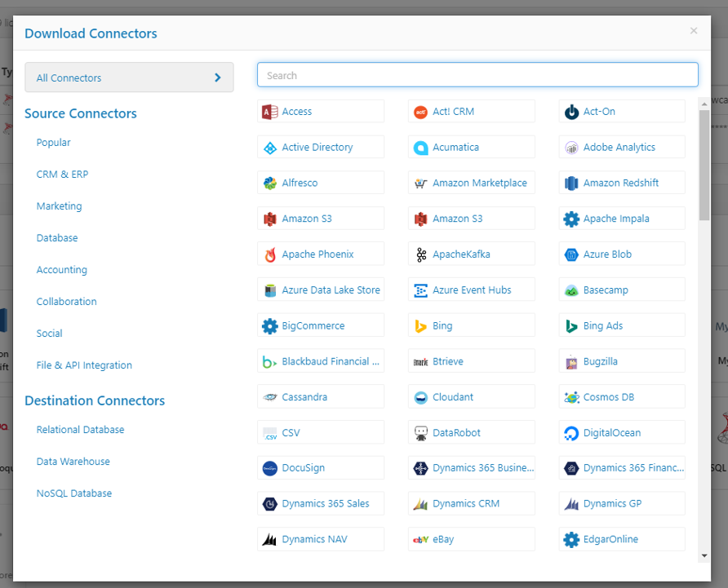The height and width of the screenshot is (588, 728).
Task: Select the Active Directory connector icon
Action: click(x=270, y=148)
